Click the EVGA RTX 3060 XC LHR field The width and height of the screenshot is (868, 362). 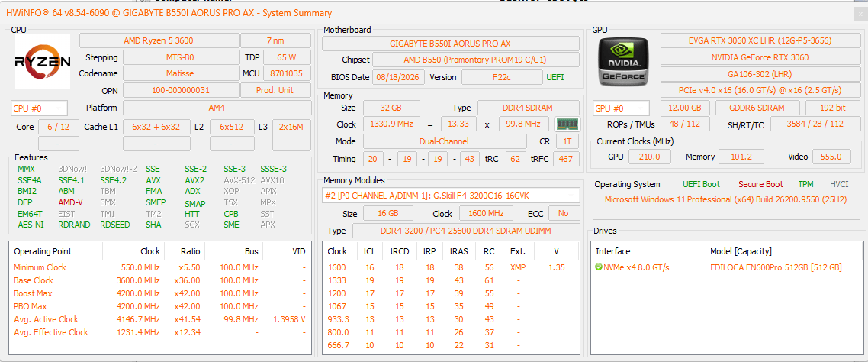tap(760, 40)
